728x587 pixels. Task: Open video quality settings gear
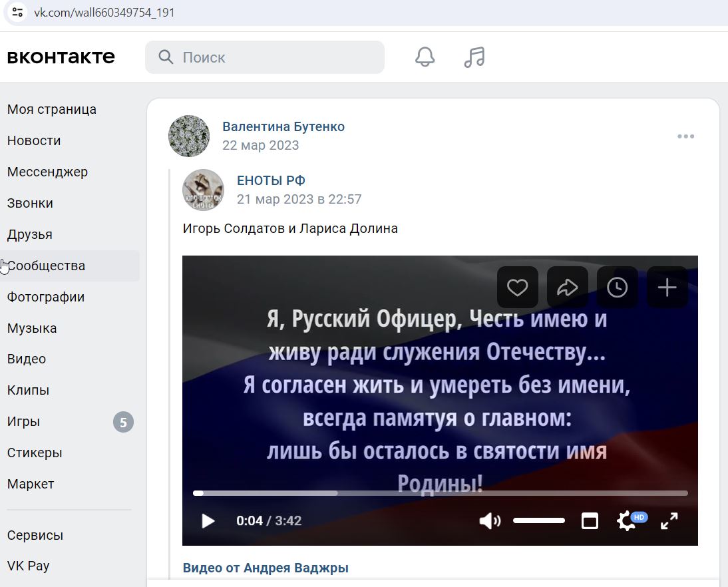coord(628,521)
